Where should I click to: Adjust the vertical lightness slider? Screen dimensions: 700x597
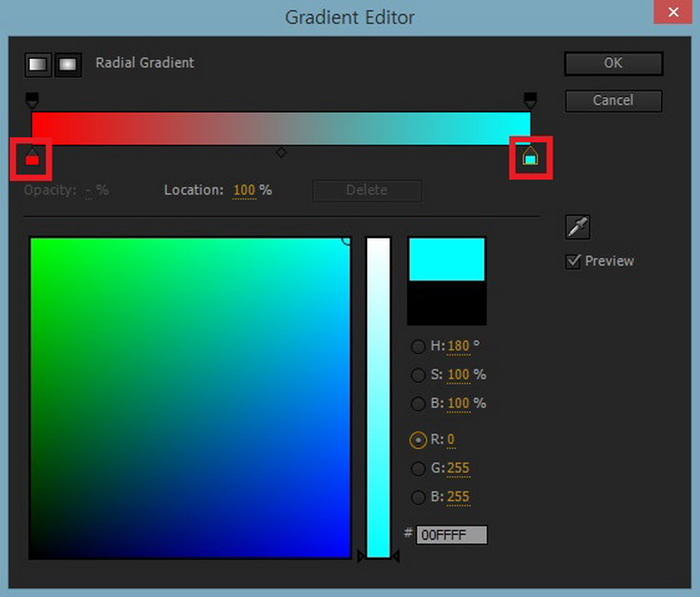pyautogui.click(x=378, y=399)
